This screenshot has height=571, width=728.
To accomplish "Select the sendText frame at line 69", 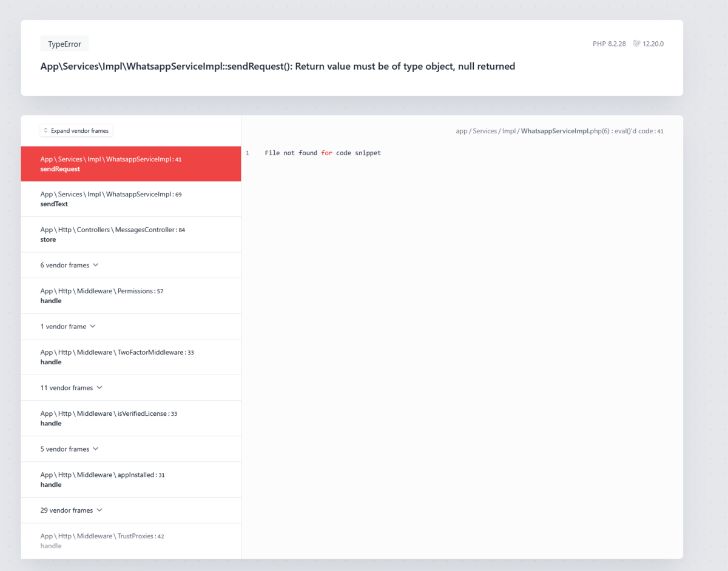I will 131,199.
